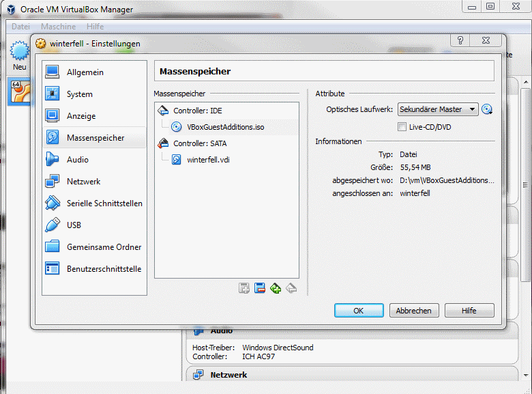
Task: Click the D:\vm\VBoxGuestAdditions path value
Action: (x=447, y=180)
